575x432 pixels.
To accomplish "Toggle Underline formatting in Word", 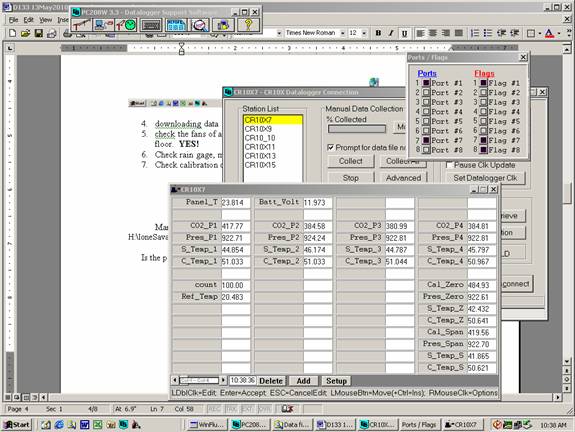I will point(404,33).
